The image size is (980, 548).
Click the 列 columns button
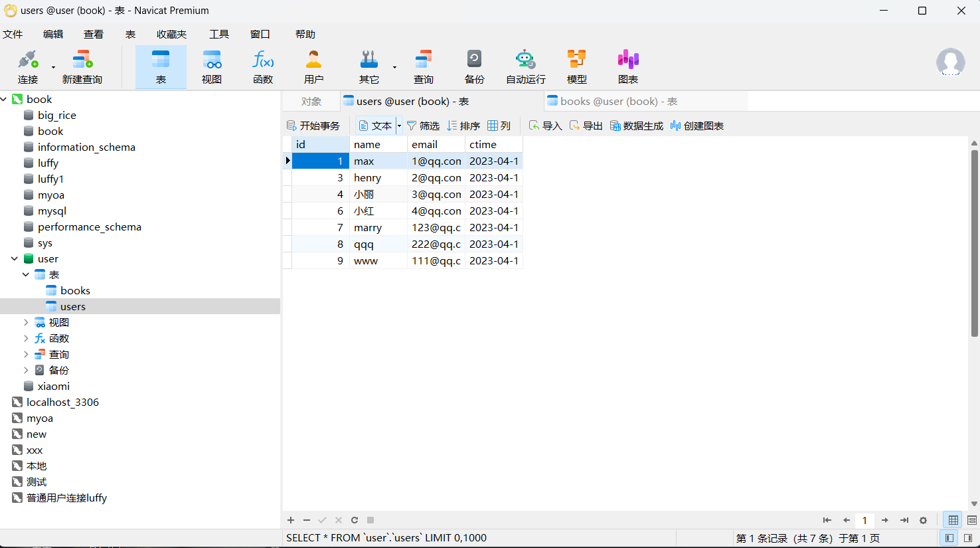499,126
